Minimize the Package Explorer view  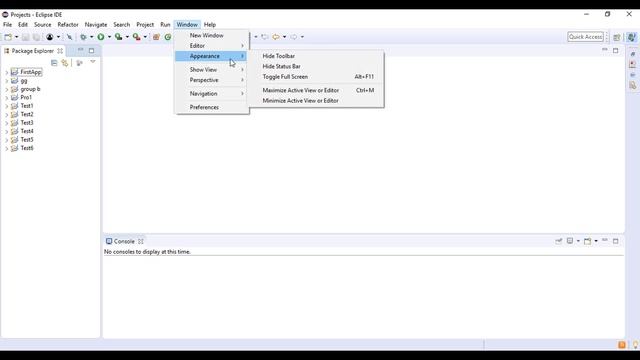click(80, 50)
